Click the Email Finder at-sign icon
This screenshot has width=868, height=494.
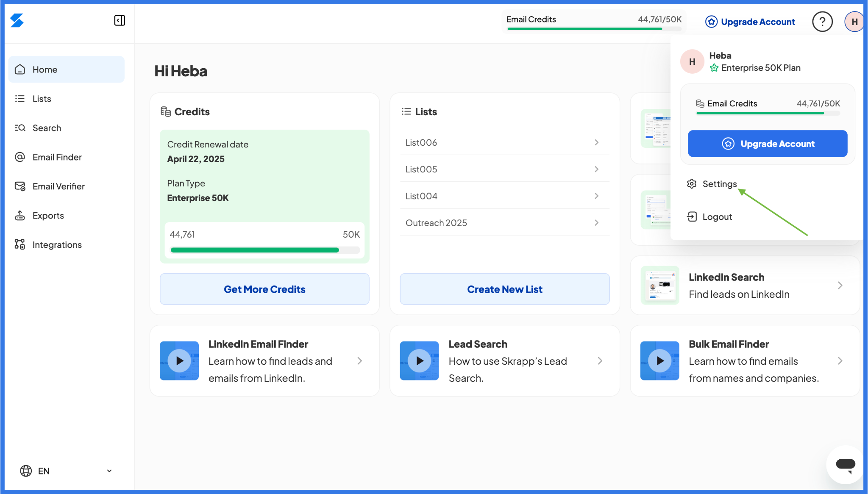pos(20,157)
